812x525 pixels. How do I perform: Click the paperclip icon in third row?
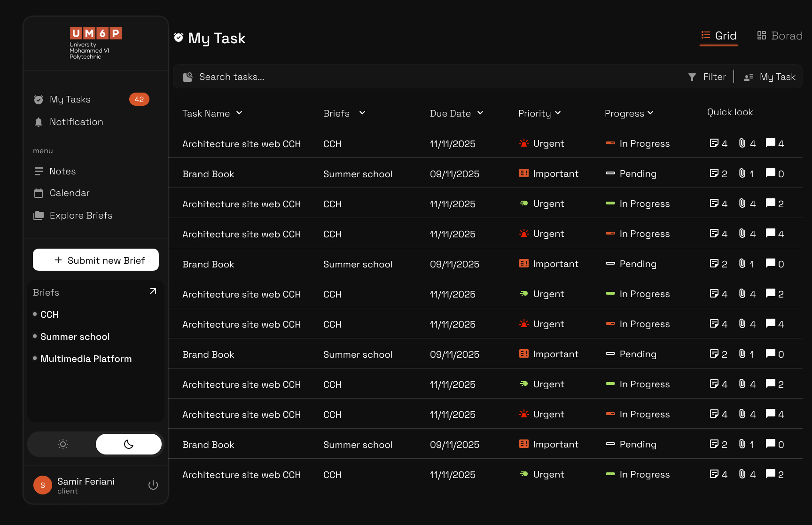742,203
